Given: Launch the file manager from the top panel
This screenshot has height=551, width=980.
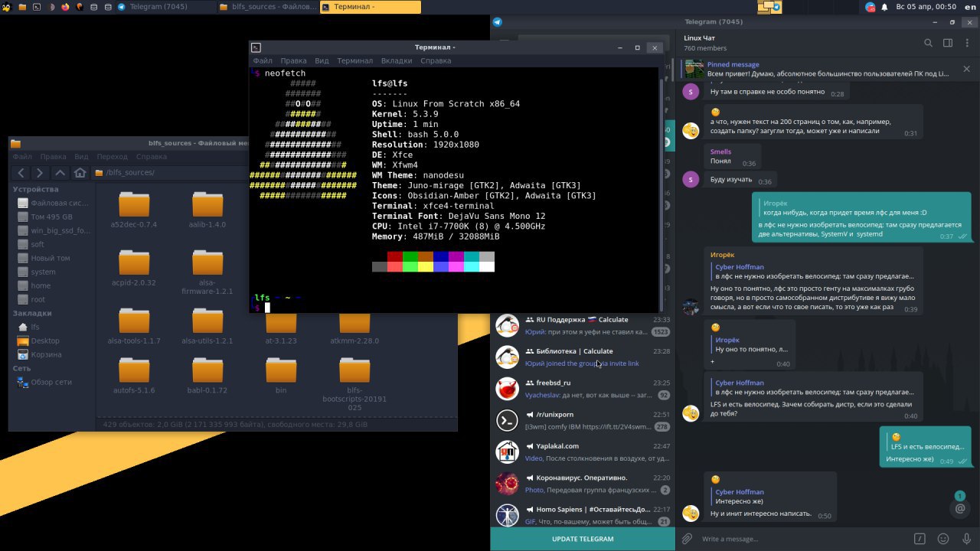Looking at the screenshot, I should pyautogui.click(x=21, y=7).
